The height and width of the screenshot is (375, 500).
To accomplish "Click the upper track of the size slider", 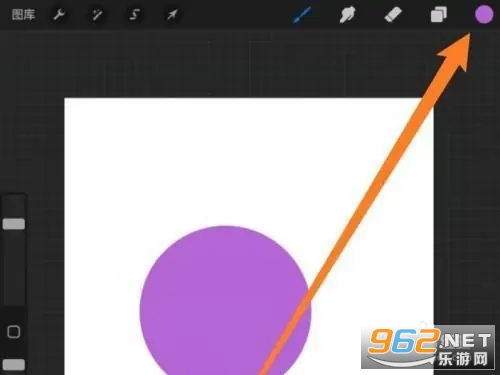I will click(x=14, y=207).
